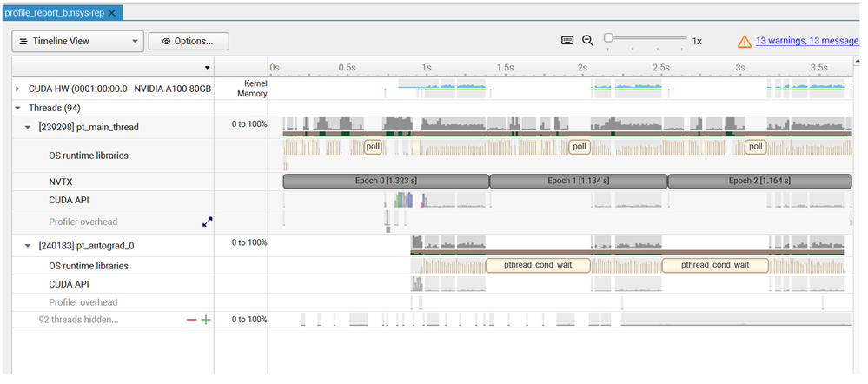The image size is (868, 384).
Task: Click the green plus hidden threads icon
Action: pos(206,320)
